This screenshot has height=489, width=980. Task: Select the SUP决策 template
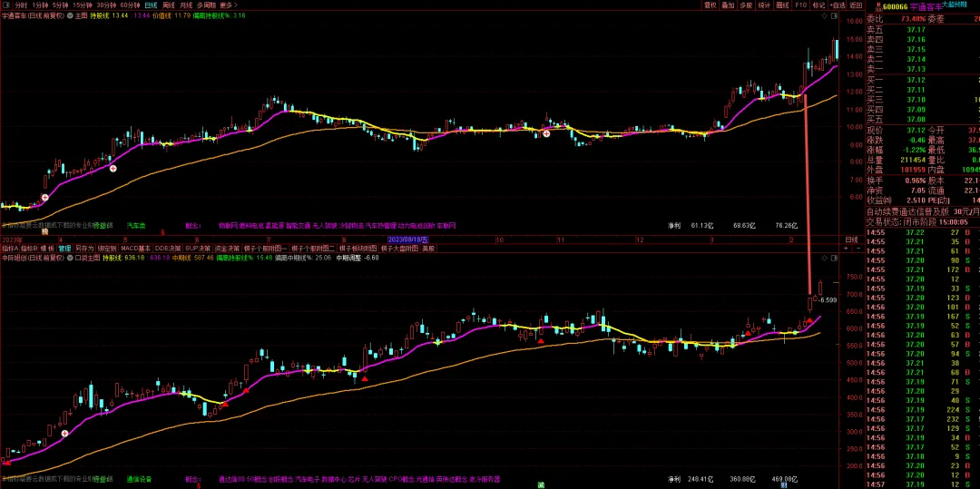[x=198, y=248]
